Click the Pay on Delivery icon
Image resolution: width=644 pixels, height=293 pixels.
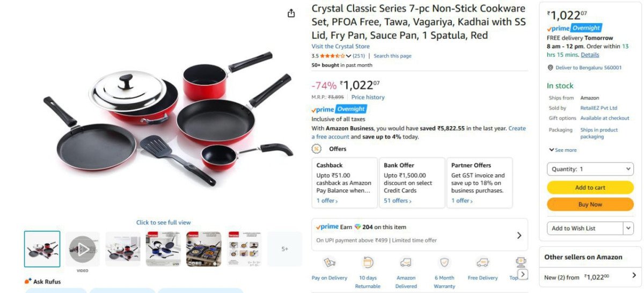pos(329,263)
